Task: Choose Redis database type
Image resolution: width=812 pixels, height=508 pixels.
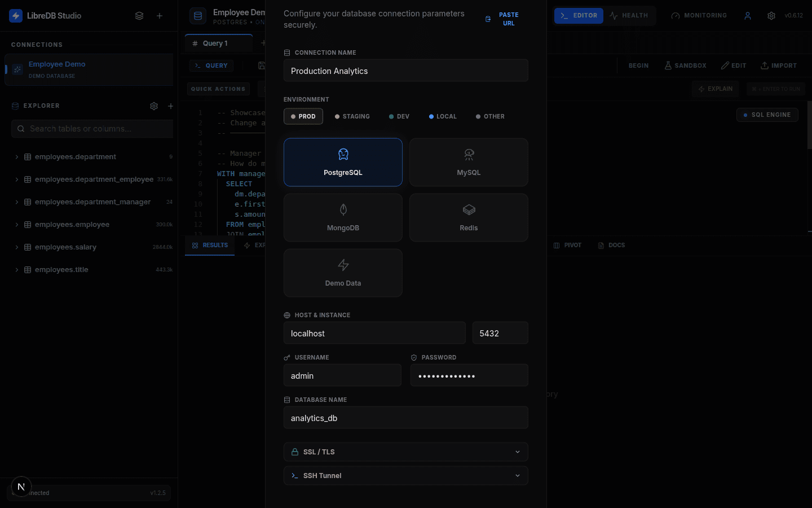Action: click(469, 218)
